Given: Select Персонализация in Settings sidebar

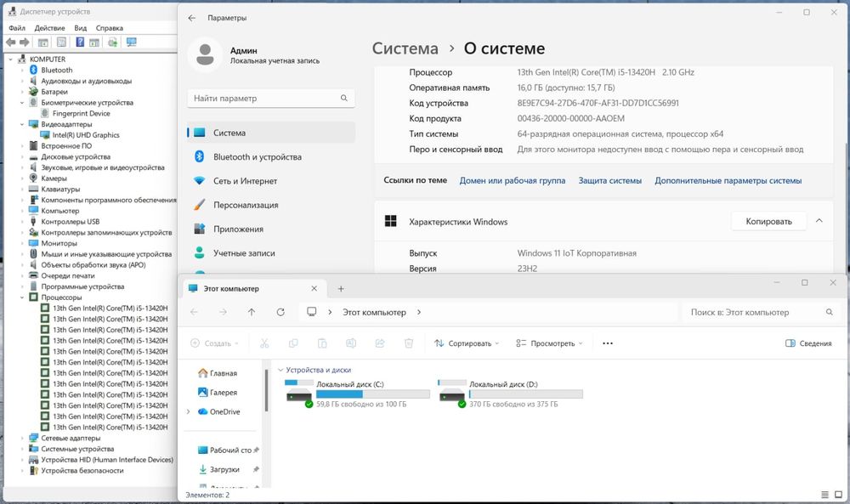Looking at the screenshot, I should pyautogui.click(x=271, y=205).
